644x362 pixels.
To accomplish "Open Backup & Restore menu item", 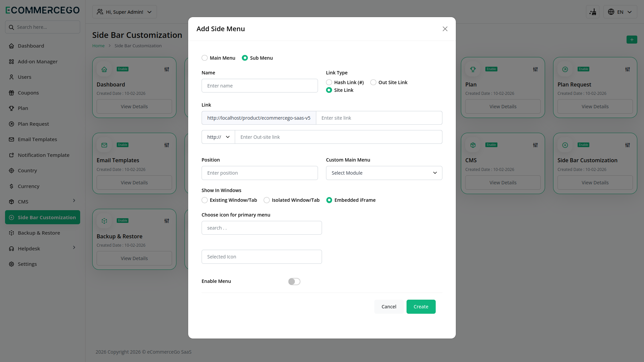I will (x=43, y=233).
